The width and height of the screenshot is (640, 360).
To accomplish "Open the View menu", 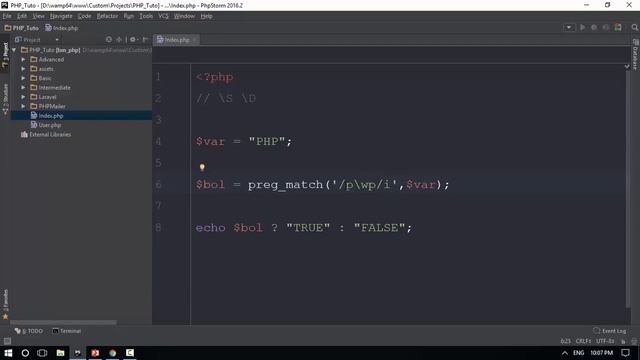I will pyautogui.click(x=38, y=16).
